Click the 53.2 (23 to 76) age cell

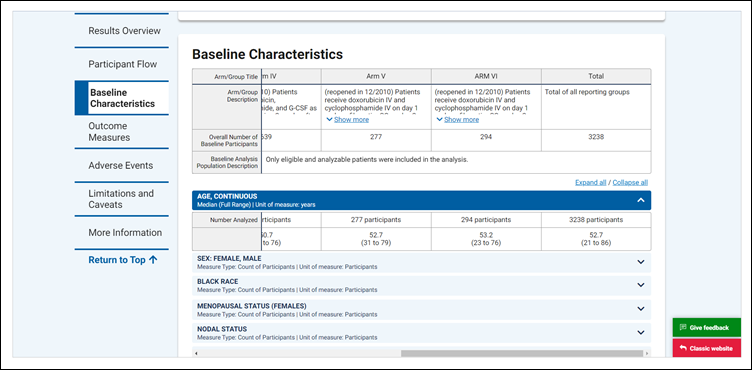(486, 239)
